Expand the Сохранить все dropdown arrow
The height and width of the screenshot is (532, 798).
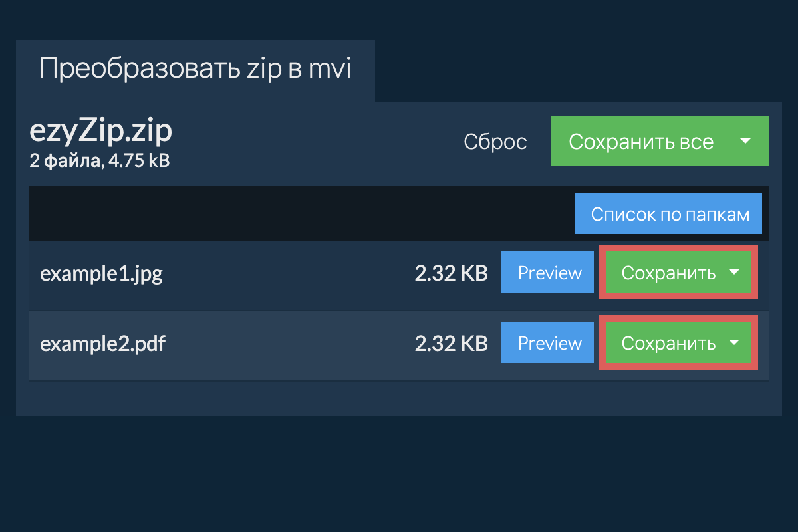point(745,141)
